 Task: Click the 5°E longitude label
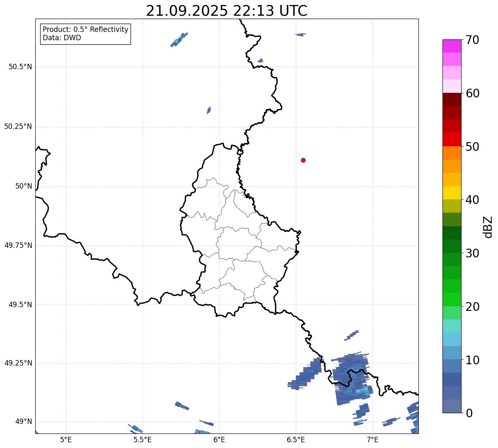pos(66,439)
